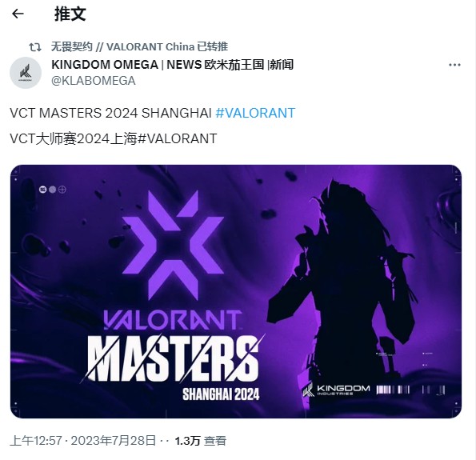Click the tweet text VCT MASTERS 2024 SHANGHAI

(x=110, y=113)
